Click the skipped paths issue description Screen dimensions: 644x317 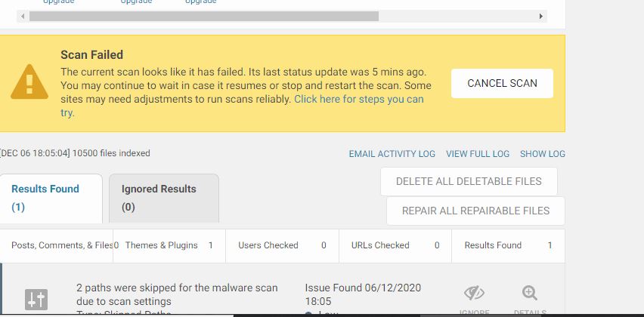(177, 294)
